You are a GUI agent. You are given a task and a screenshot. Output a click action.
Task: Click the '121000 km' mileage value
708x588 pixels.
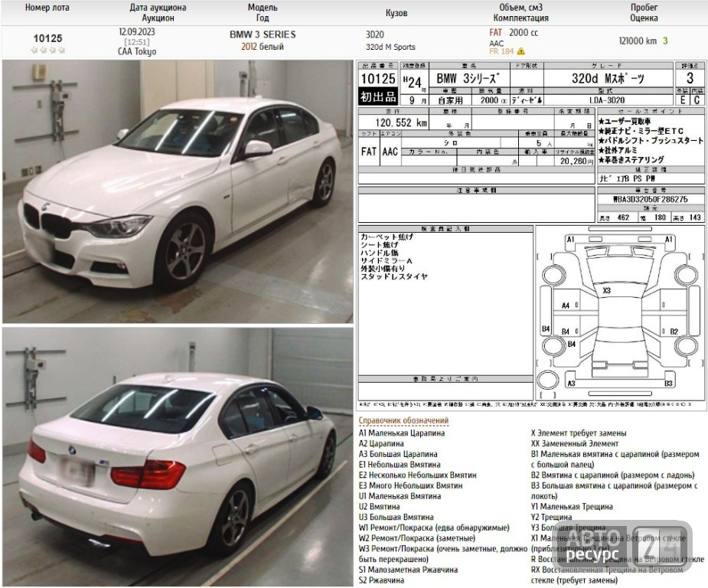637,41
